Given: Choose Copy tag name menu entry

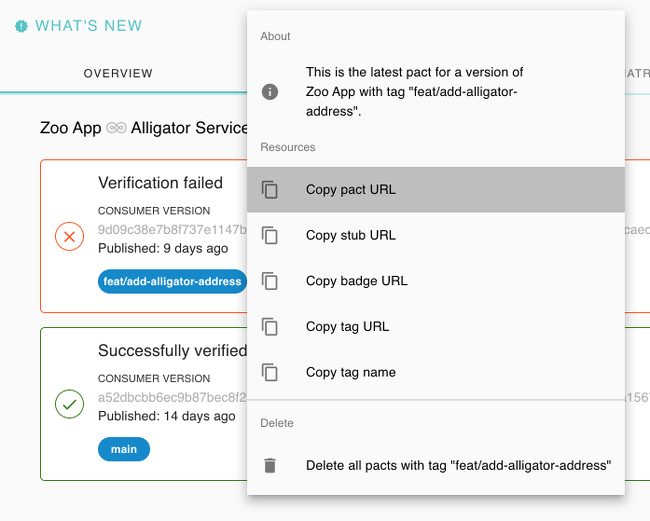Looking at the screenshot, I should [351, 372].
